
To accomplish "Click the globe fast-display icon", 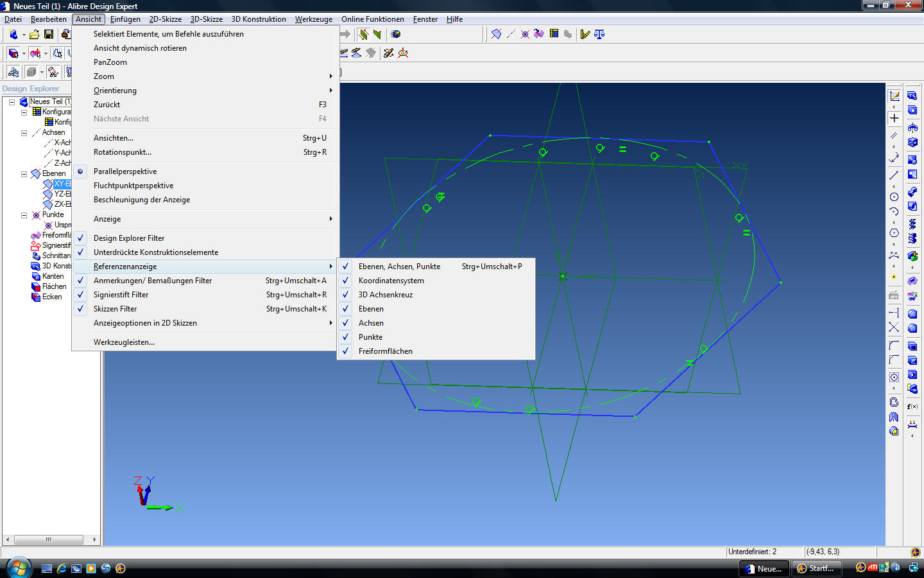I will 396,34.
